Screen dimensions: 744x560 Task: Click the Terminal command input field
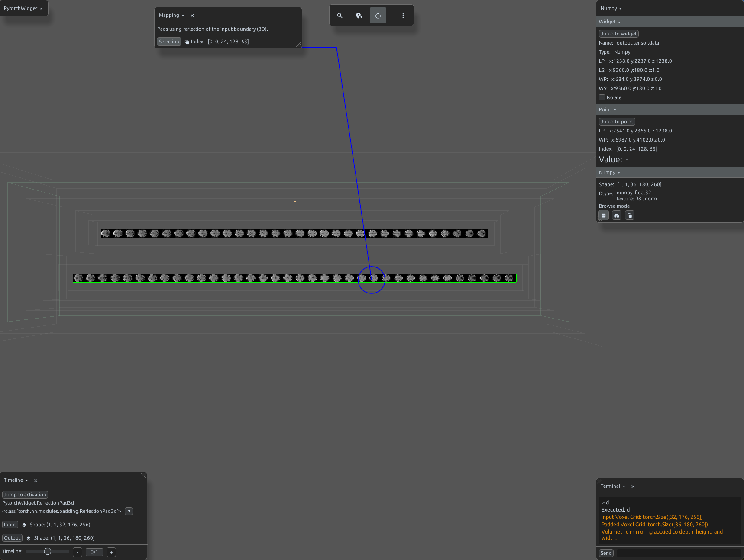click(x=679, y=553)
